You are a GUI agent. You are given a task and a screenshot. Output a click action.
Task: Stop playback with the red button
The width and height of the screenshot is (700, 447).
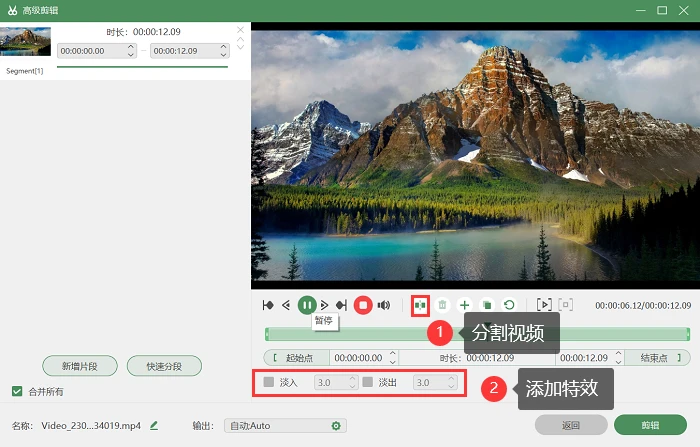click(363, 305)
